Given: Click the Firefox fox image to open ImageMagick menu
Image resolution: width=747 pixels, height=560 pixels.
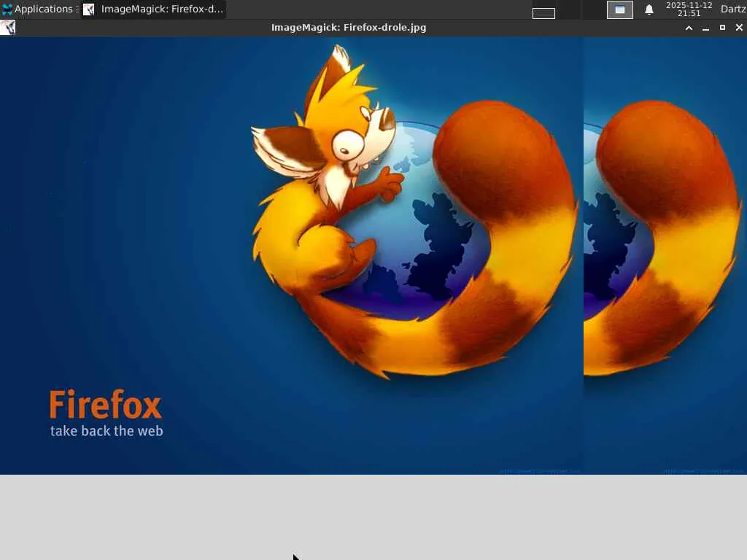Looking at the screenshot, I should [373, 256].
